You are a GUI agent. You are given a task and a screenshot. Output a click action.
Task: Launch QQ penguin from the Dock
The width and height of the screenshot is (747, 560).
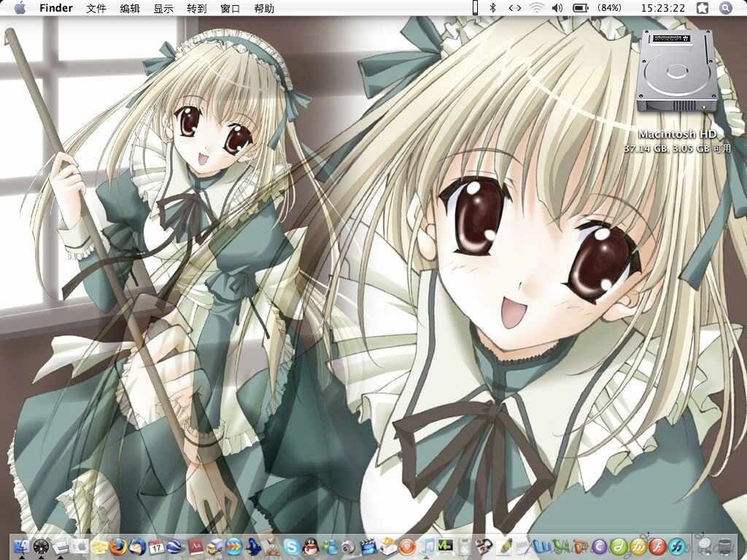[311, 547]
